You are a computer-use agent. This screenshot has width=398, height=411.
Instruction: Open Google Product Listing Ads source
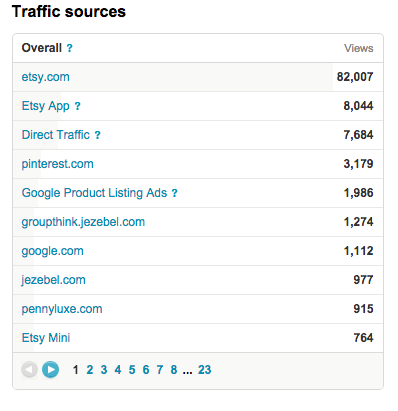pos(94,193)
